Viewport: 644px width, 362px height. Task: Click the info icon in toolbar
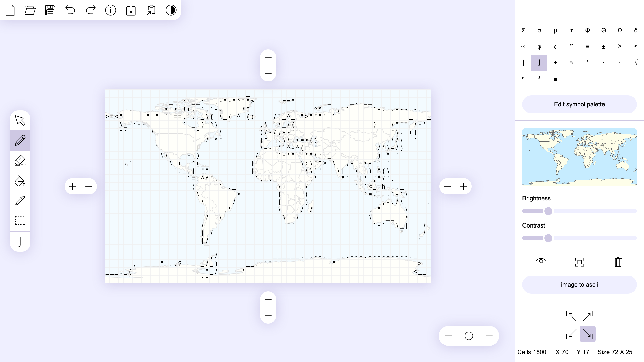pos(110,10)
